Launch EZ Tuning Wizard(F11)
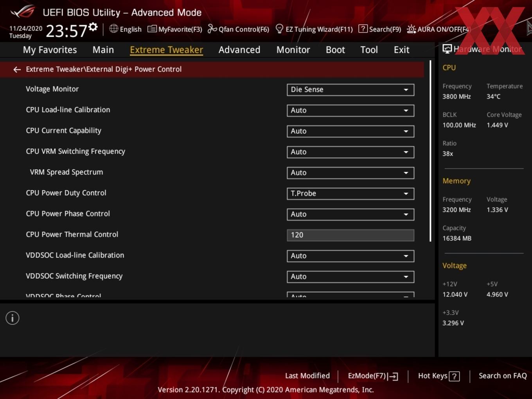Screen dimensions: 532x399 tap(314, 29)
